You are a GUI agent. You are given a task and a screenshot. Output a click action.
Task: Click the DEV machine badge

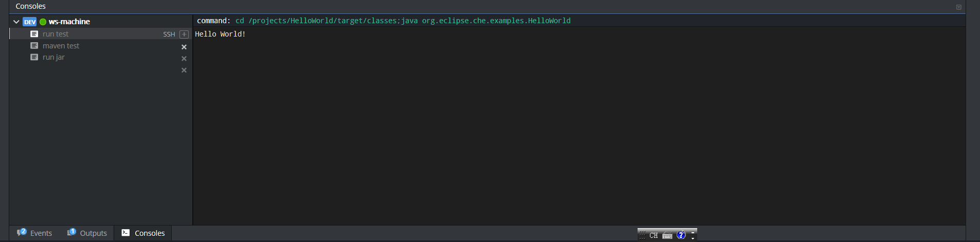click(30, 22)
